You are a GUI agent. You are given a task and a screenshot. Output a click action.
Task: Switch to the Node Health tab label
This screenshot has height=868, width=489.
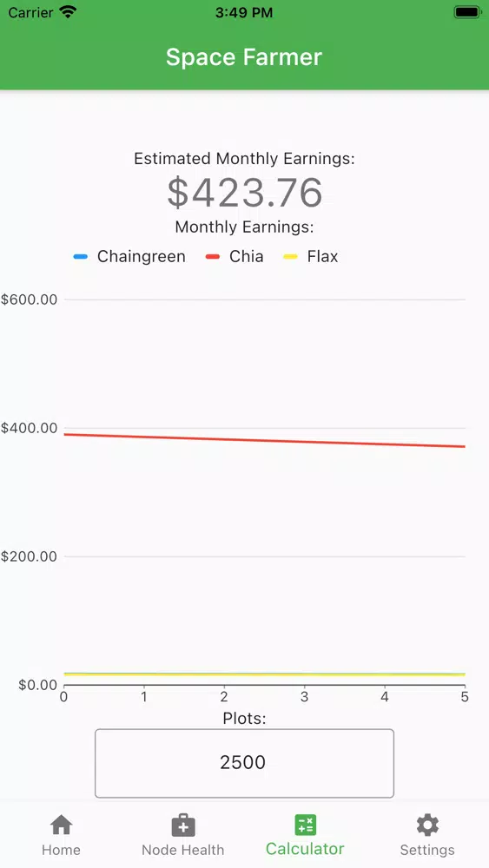[x=182, y=850]
